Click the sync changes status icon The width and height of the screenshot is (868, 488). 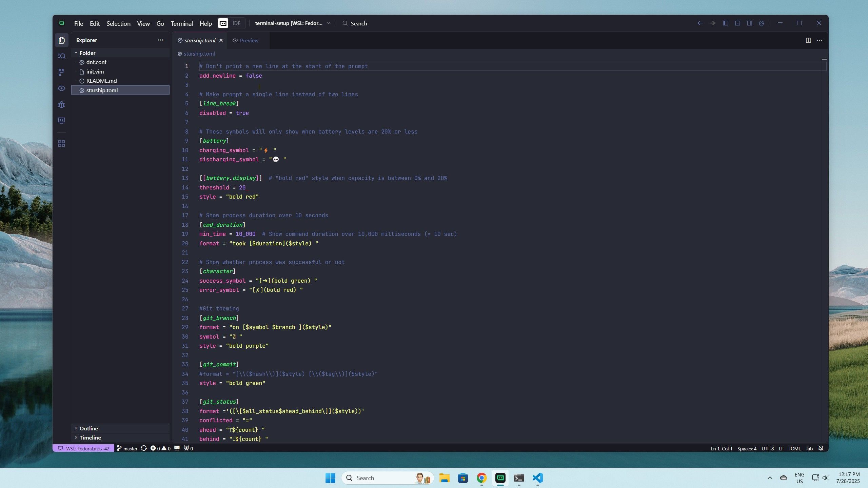[144, 448]
